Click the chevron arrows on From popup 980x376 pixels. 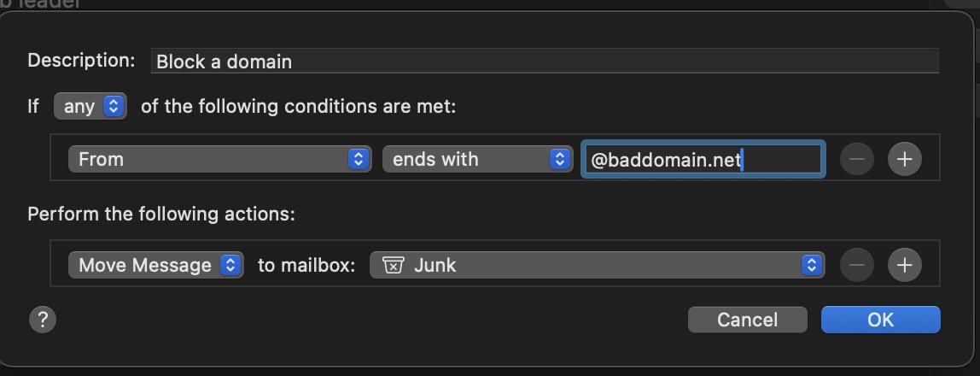(359, 159)
